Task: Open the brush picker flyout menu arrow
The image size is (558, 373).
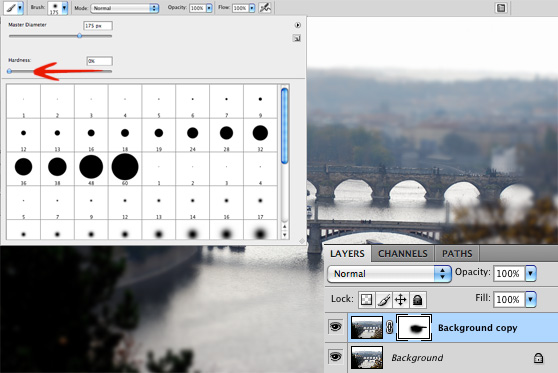Action: (298, 25)
